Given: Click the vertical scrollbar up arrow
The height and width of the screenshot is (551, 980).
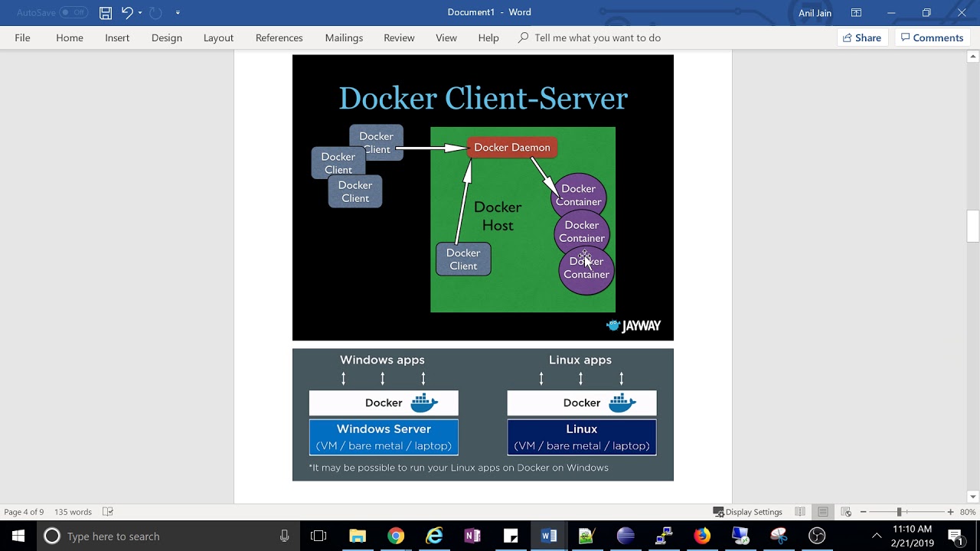Looking at the screenshot, I should click(x=973, y=57).
